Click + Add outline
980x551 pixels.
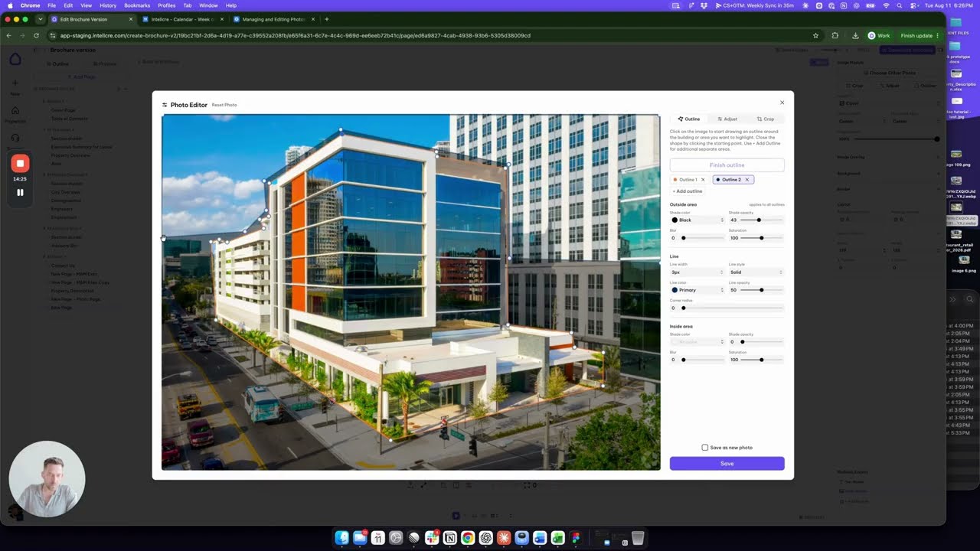[x=688, y=191]
